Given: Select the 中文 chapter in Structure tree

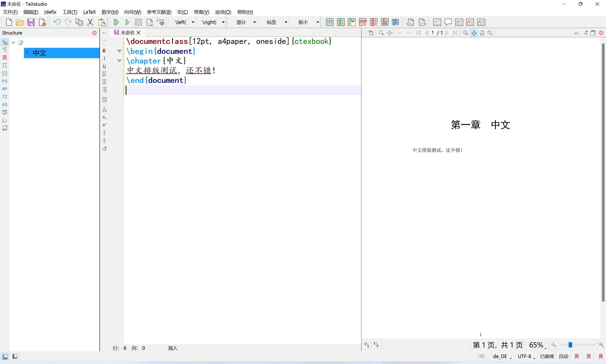Looking at the screenshot, I should (61, 53).
